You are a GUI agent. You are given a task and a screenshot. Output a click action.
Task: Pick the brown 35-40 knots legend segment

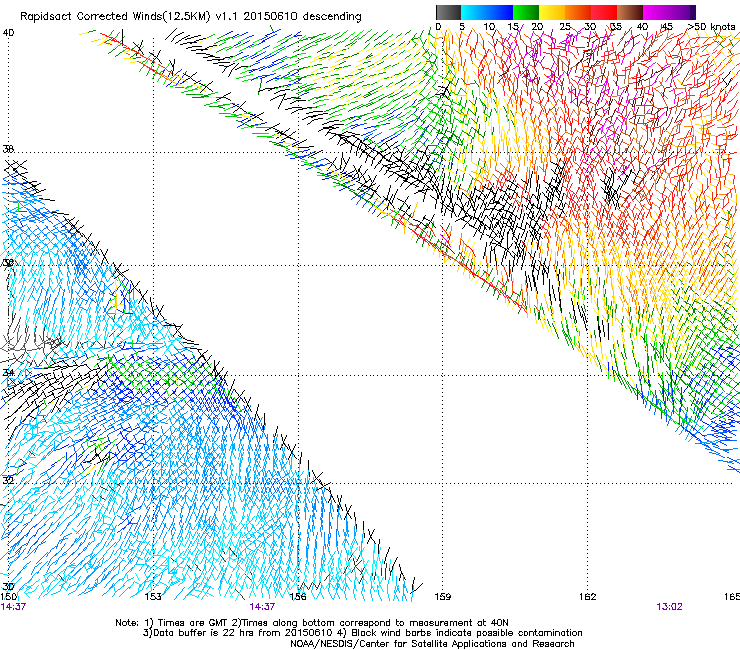(x=630, y=12)
